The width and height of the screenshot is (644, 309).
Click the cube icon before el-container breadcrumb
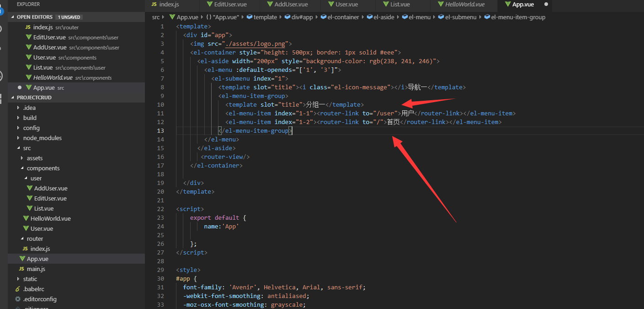(323, 17)
